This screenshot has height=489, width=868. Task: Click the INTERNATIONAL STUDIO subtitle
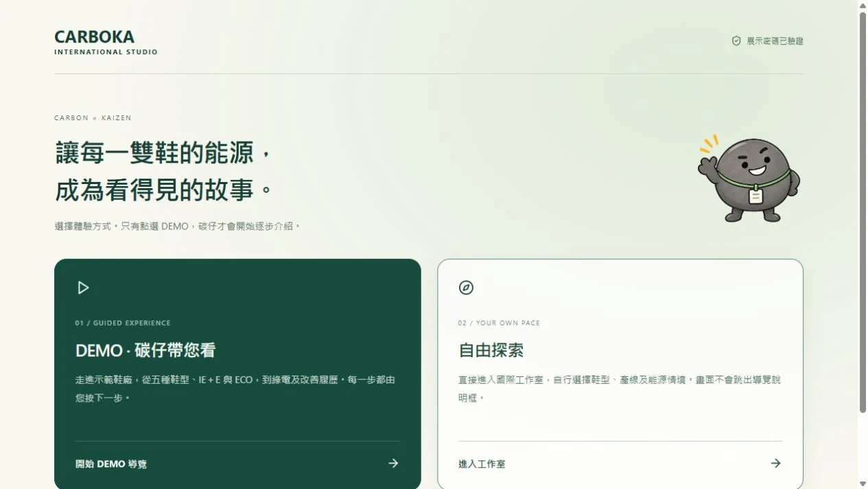pyautogui.click(x=106, y=52)
